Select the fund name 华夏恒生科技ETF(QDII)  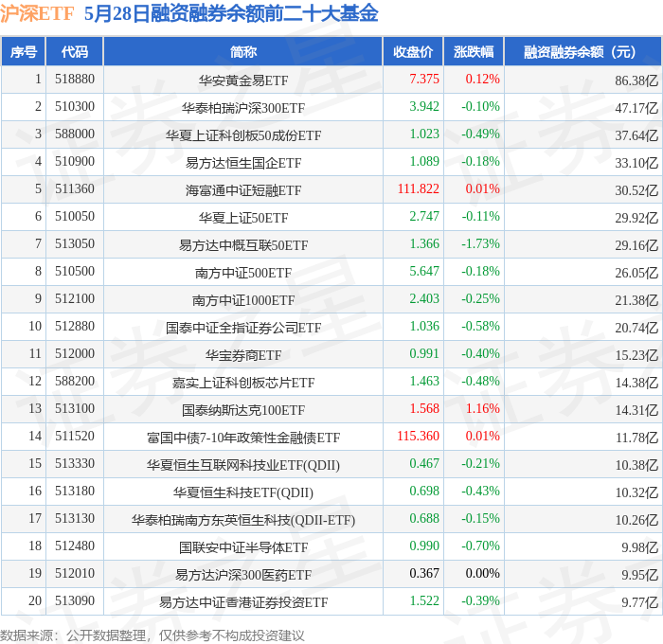point(243,492)
